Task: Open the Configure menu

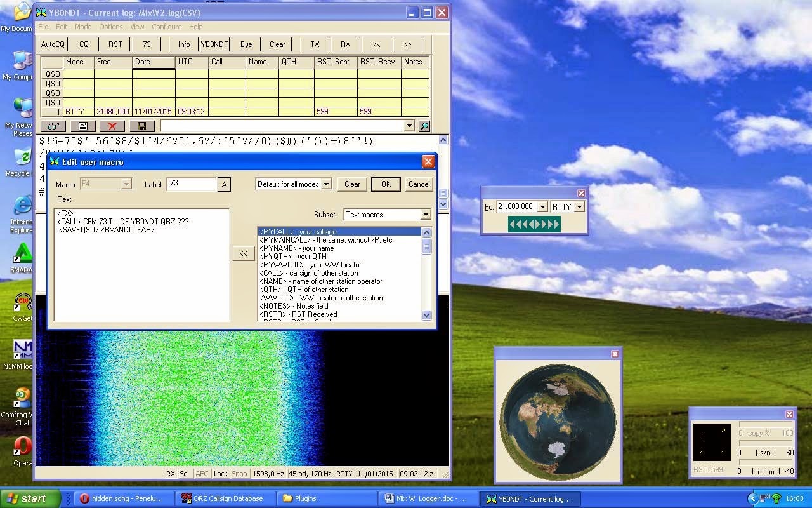Action: coord(166,27)
